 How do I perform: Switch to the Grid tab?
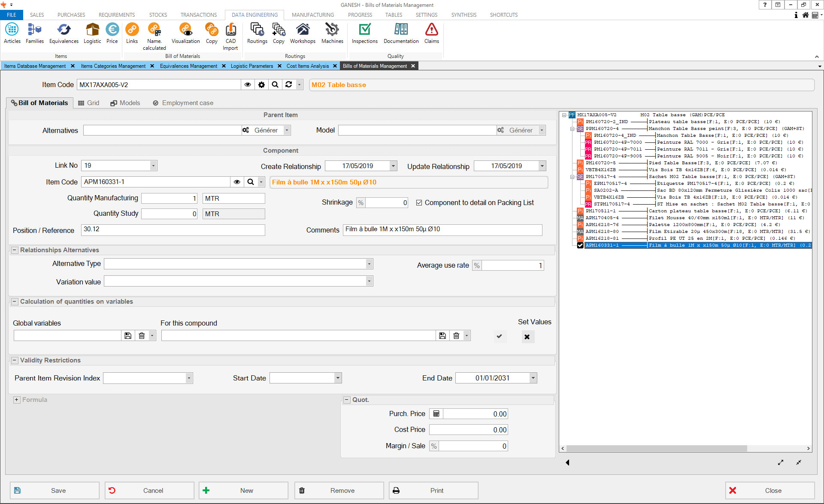click(x=89, y=103)
